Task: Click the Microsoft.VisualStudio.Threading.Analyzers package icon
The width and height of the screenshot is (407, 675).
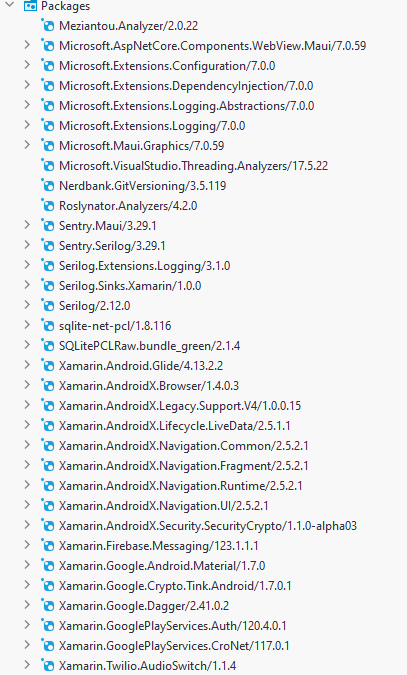Action: coord(48,165)
